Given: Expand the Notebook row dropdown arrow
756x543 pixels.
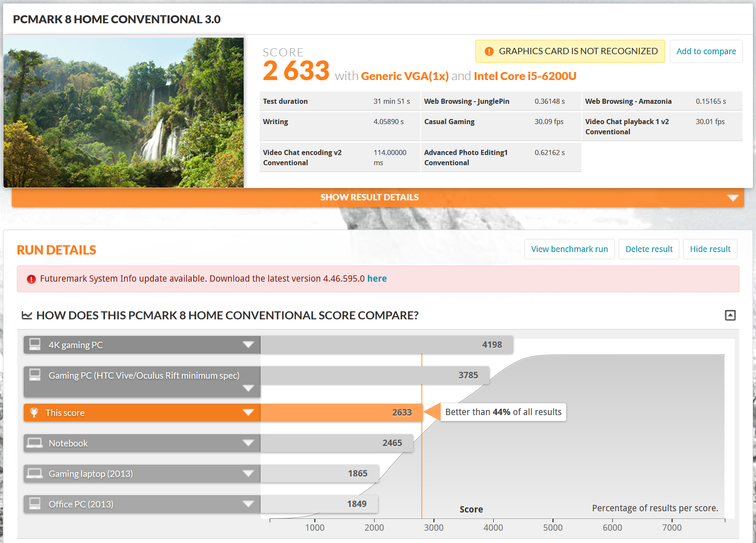Looking at the screenshot, I should (248, 443).
